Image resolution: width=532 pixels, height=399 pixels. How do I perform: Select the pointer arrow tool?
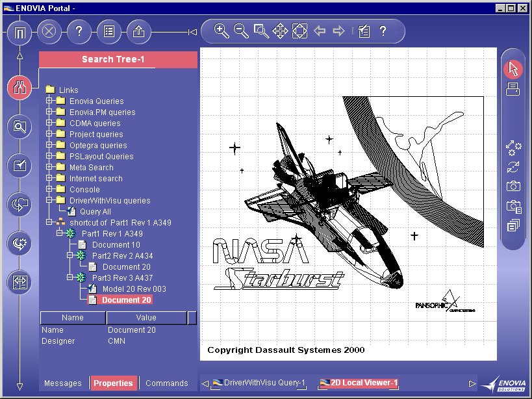coord(513,69)
